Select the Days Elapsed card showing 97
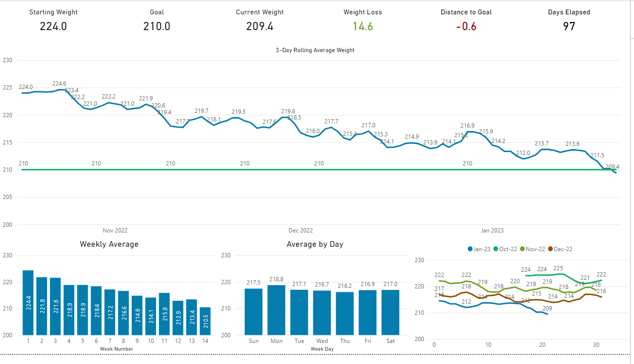The image size is (634, 364). click(x=569, y=26)
